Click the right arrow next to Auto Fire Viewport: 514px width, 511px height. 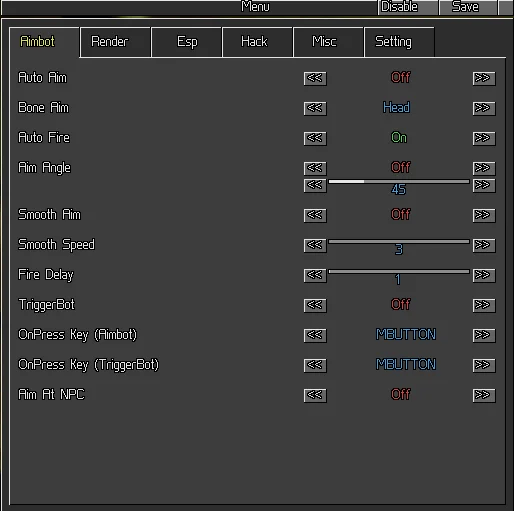[484, 138]
